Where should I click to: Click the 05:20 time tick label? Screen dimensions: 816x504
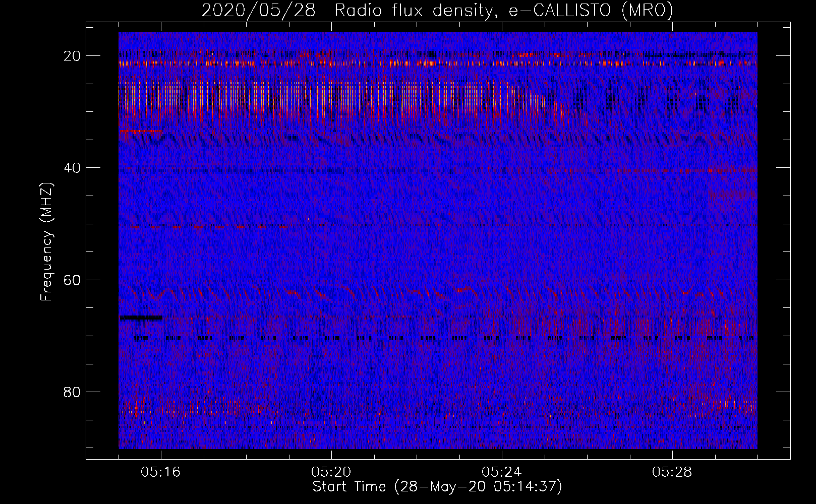(331, 472)
